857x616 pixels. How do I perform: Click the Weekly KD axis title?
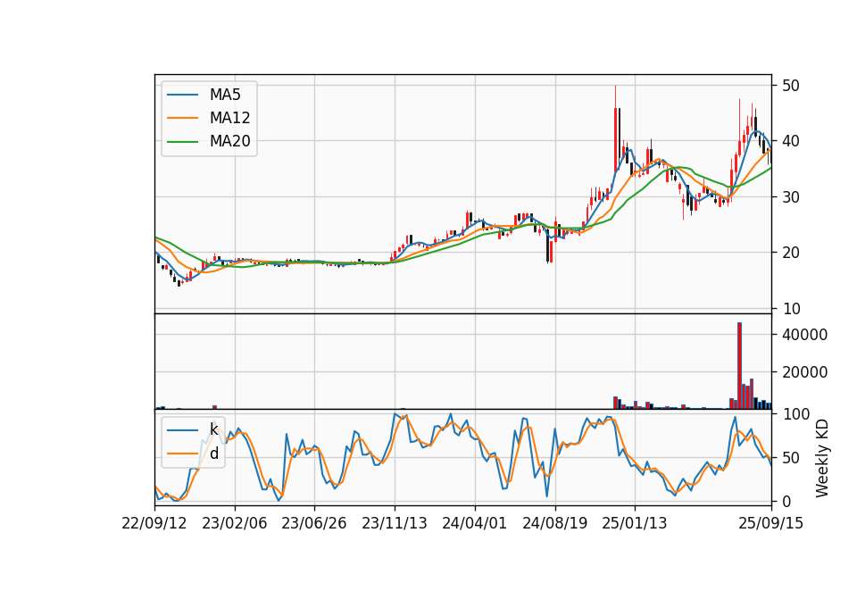click(821, 458)
